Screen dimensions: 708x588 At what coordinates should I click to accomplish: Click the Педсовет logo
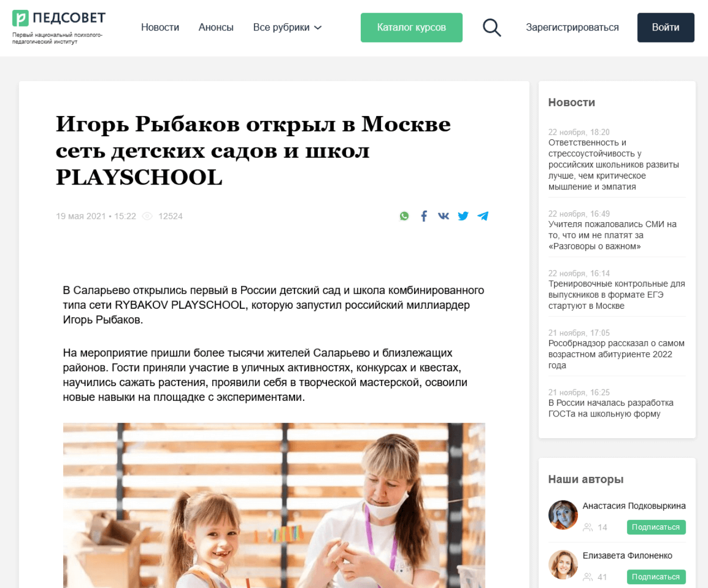tap(59, 27)
